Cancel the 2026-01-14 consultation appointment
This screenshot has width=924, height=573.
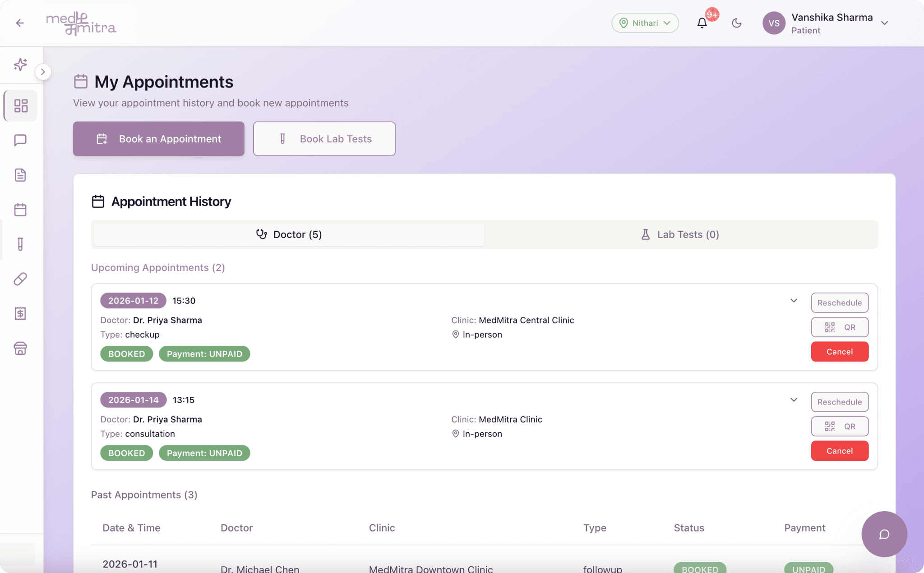(x=839, y=451)
